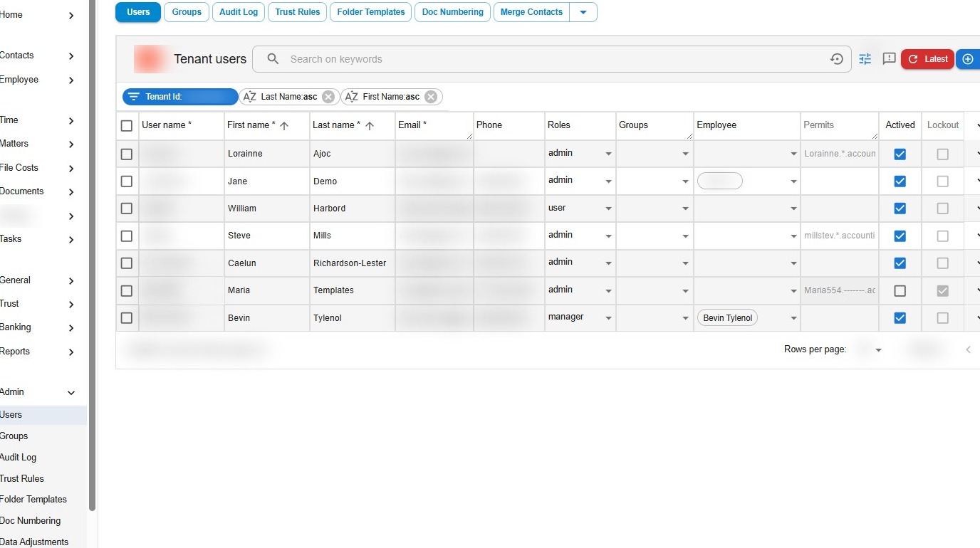Uncheck Actived checkbox for William Harbord
Viewport: 980px width, 548px height.
point(900,209)
